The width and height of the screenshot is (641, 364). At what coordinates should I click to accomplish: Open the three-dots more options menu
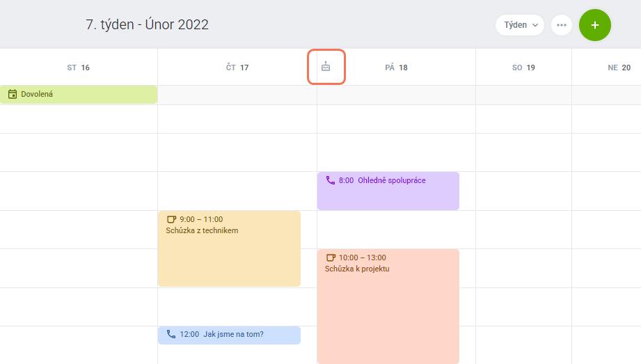click(x=561, y=25)
